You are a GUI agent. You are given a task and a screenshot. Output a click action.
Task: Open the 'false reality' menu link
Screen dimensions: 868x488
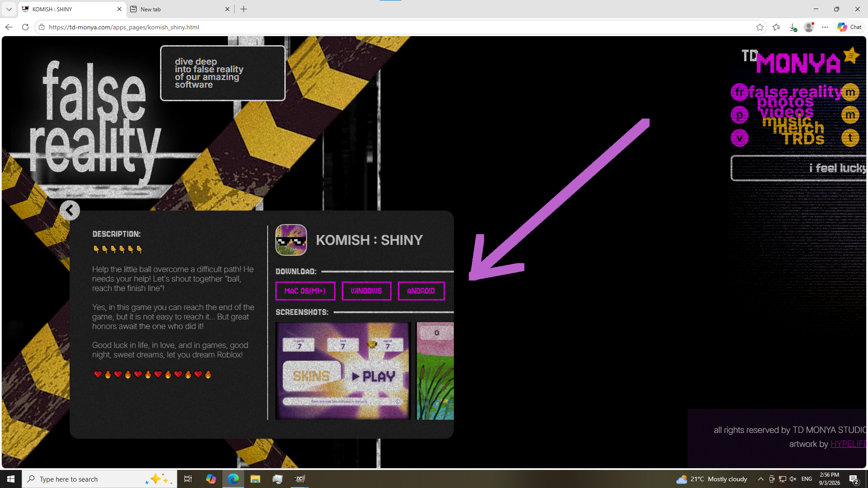(795, 92)
